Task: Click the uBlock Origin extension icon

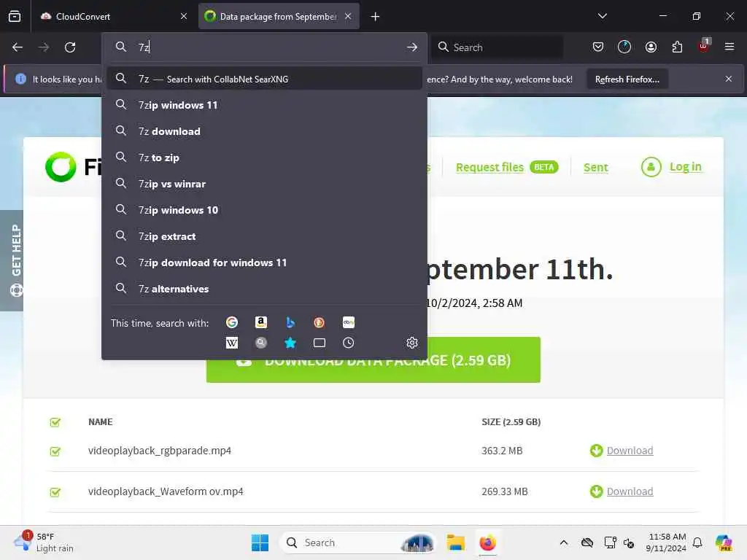Action: (x=704, y=46)
